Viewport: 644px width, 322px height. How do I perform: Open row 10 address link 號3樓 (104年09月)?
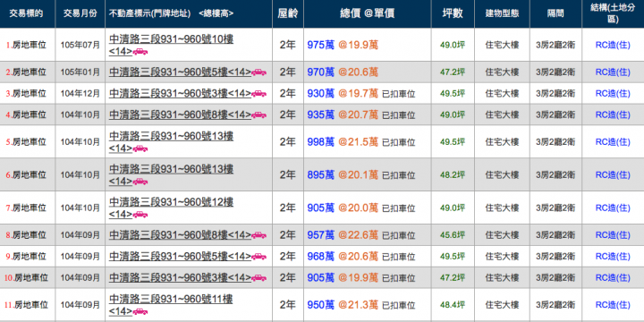(x=180, y=277)
